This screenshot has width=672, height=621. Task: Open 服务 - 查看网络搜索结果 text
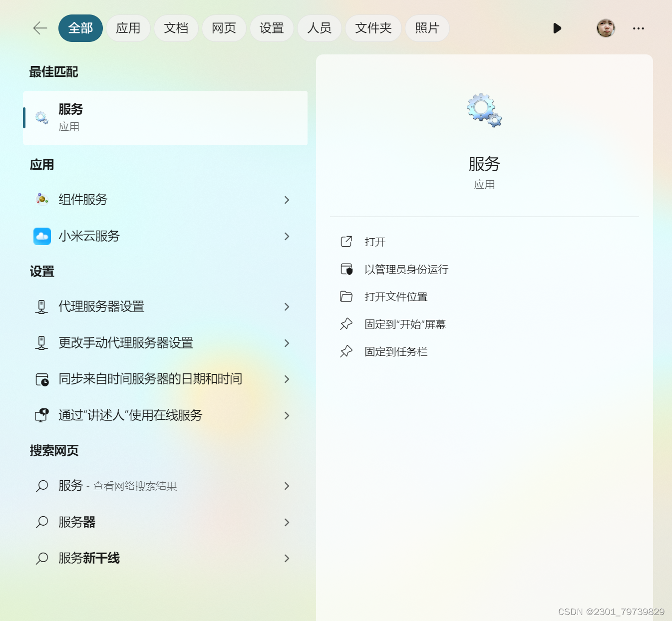(x=118, y=486)
